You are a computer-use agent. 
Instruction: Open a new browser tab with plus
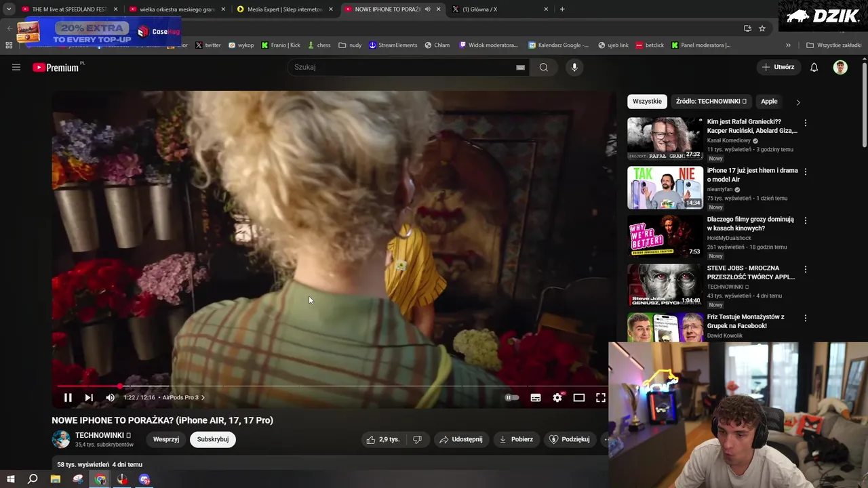pos(562,9)
